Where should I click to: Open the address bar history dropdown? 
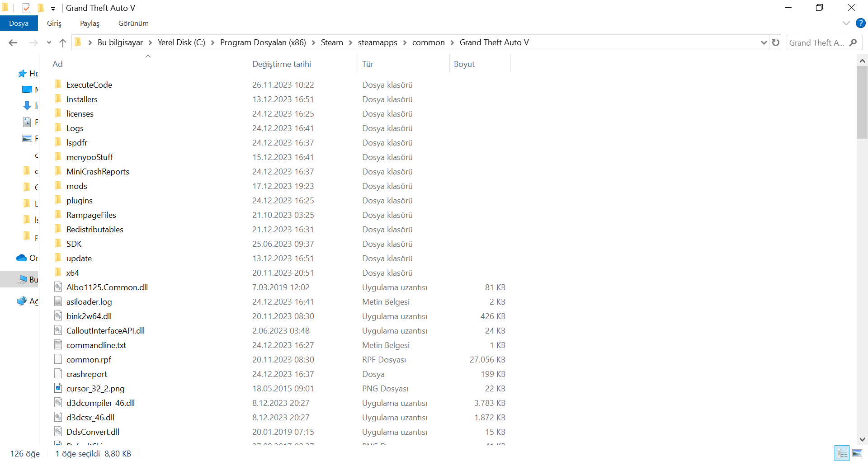point(764,42)
